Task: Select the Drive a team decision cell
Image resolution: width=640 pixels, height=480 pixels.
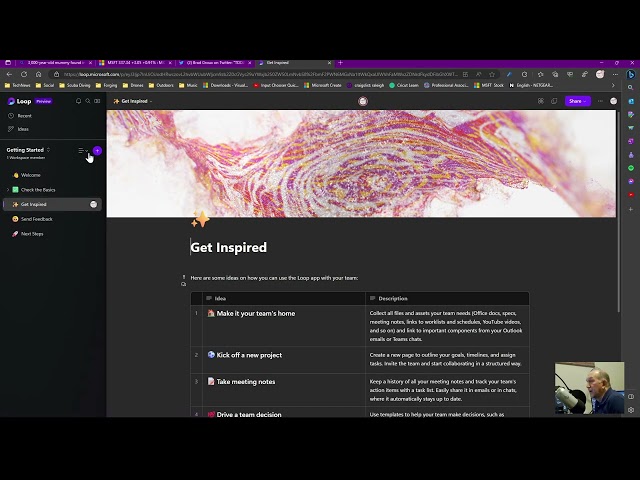Action: pyautogui.click(x=284, y=412)
